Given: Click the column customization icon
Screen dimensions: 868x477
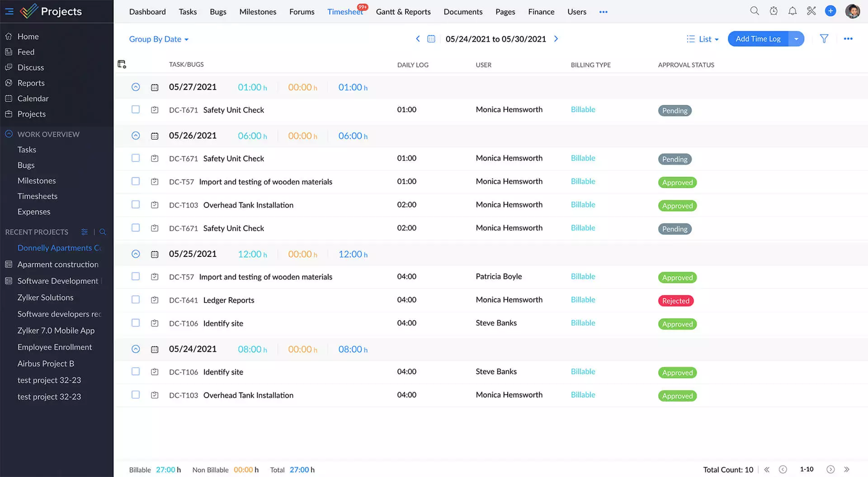Looking at the screenshot, I should click(122, 64).
